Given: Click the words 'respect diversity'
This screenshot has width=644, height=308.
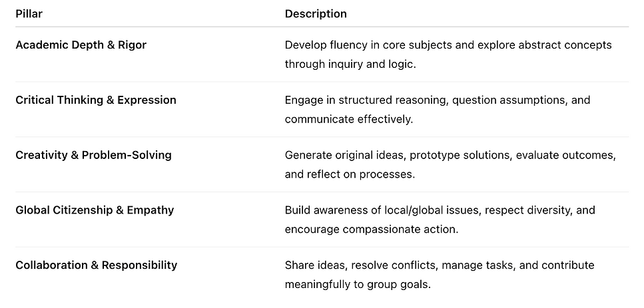Looking at the screenshot, I should point(527,210).
